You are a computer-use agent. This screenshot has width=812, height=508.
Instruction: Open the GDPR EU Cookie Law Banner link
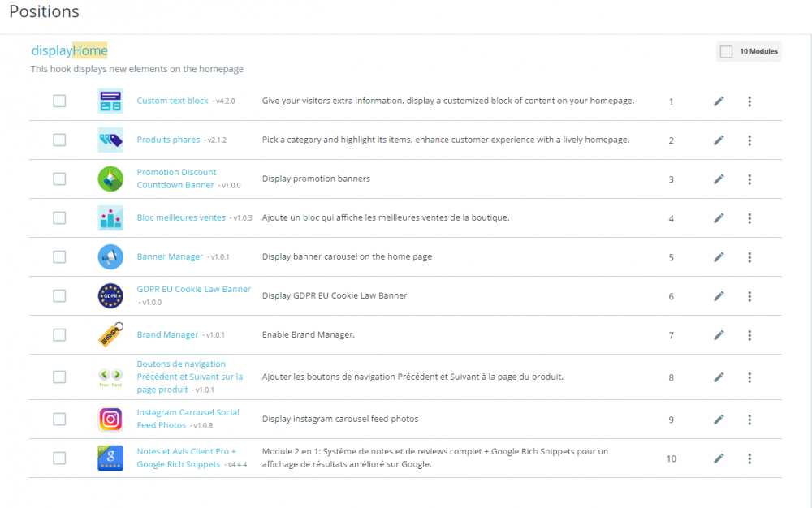(x=194, y=289)
